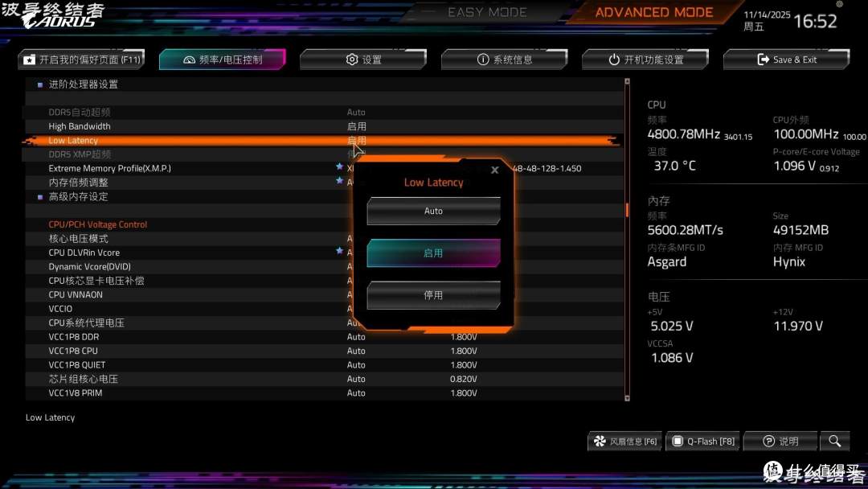The image size is (868, 489).
Task: Open the 开机功能设置 tab
Action: tap(645, 60)
